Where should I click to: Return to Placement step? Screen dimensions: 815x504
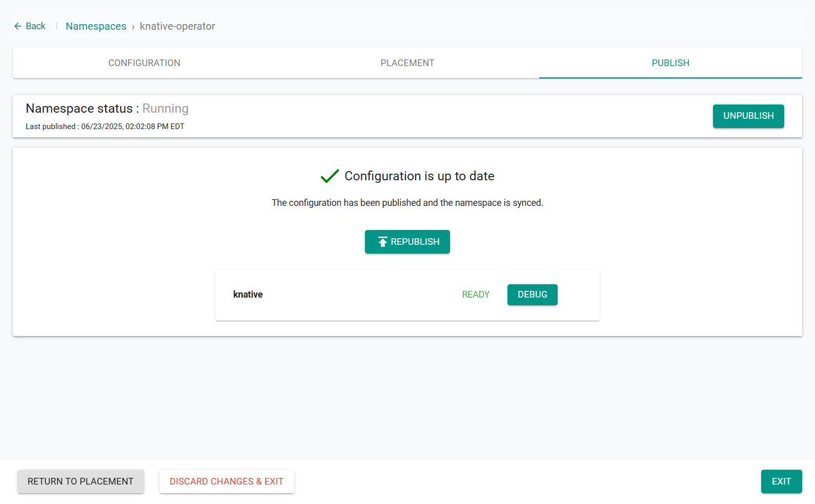pyautogui.click(x=80, y=481)
